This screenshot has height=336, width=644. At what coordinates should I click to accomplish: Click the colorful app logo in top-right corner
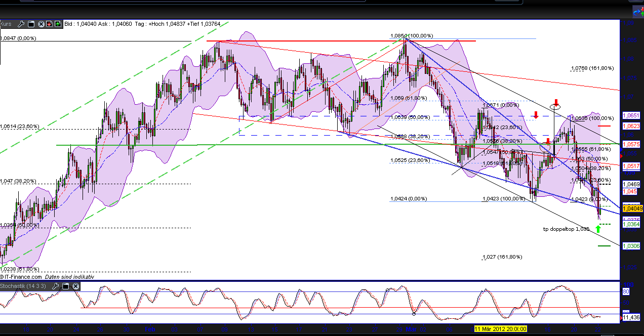[x=638, y=11]
